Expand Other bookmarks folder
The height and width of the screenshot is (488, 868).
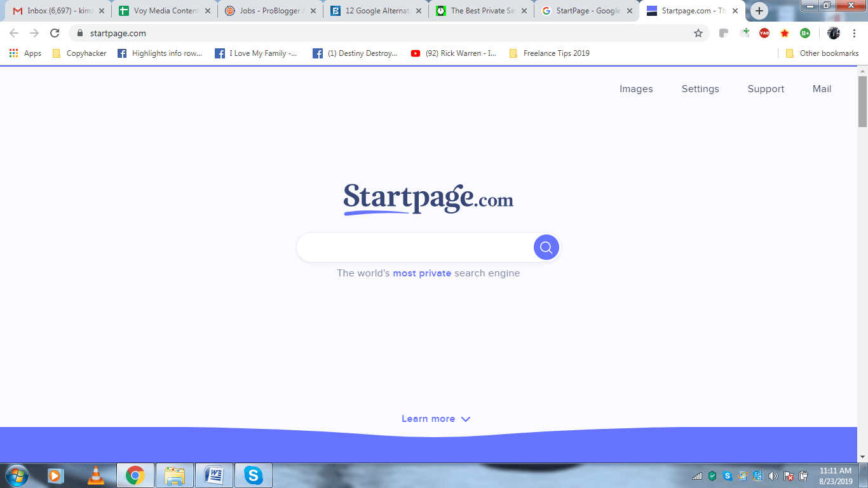tap(822, 53)
